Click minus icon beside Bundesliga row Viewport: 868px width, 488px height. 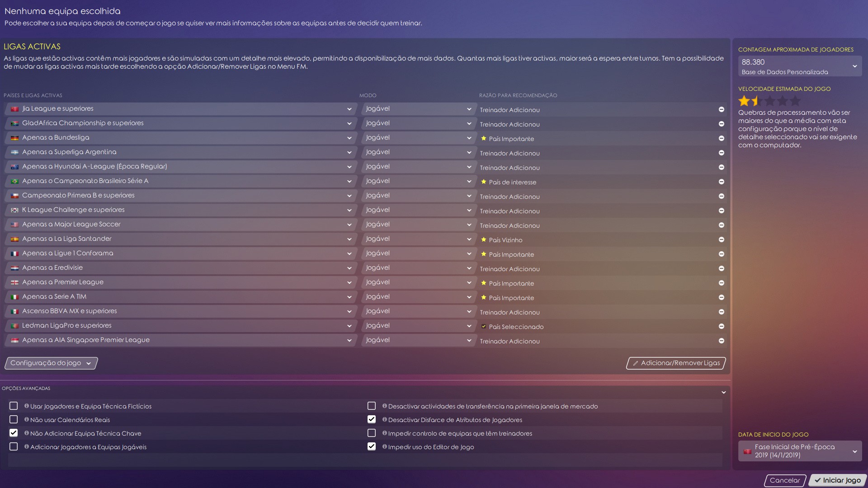coord(722,138)
